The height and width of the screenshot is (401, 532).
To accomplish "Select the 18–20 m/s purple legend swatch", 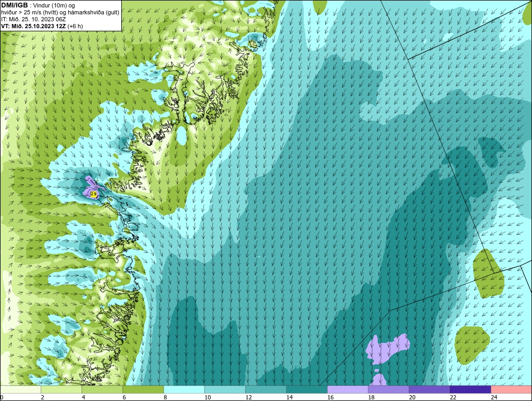I will 388,389.
